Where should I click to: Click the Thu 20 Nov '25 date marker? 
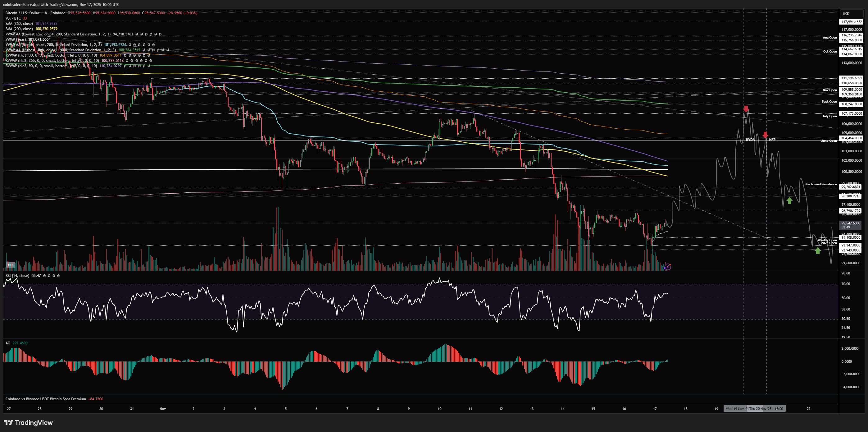(761, 409)
